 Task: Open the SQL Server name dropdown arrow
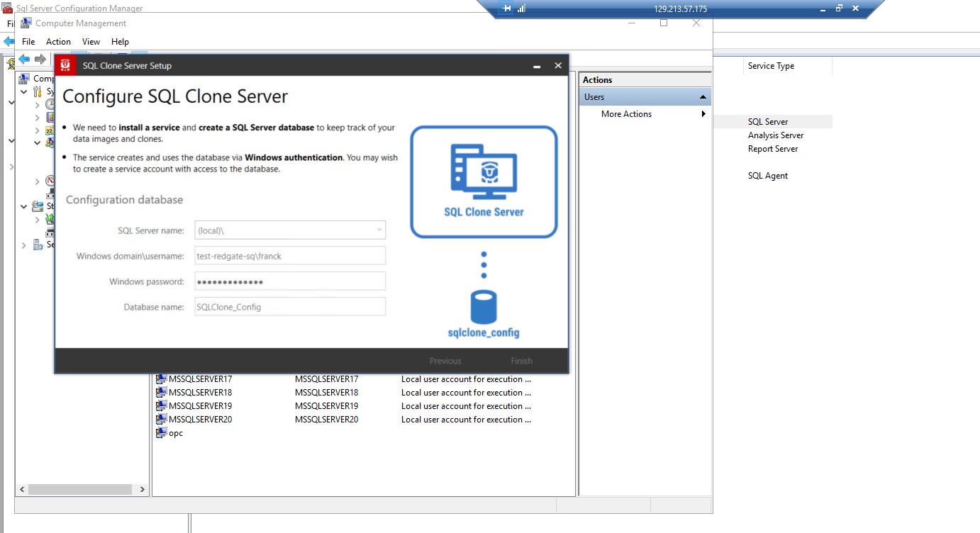[x=379, y=230]
